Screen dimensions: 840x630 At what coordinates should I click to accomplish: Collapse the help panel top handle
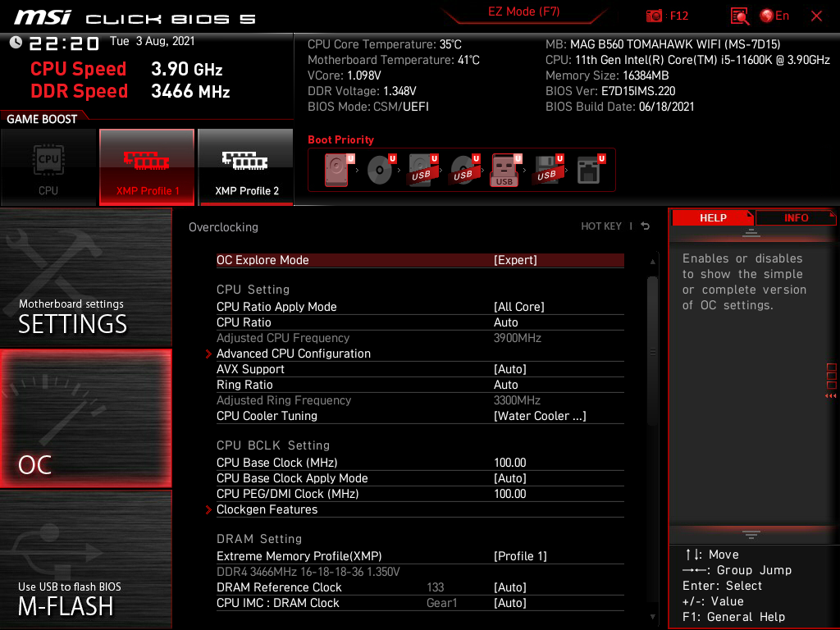click(x=751, y=232)
